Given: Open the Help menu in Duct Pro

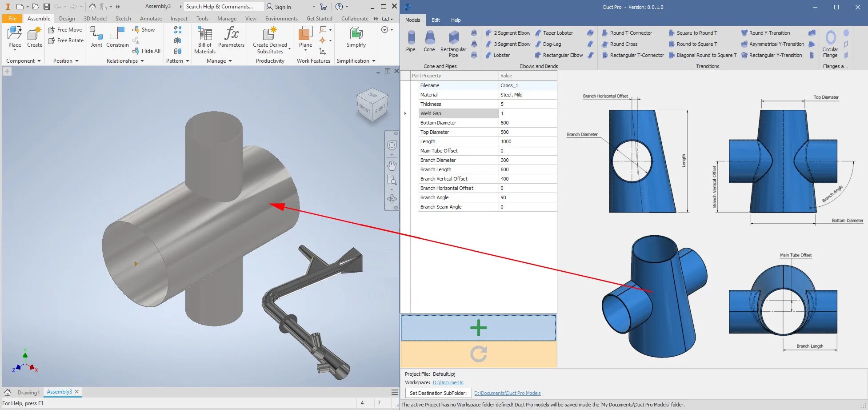Looking at the screenshot, I should (456, 20).
